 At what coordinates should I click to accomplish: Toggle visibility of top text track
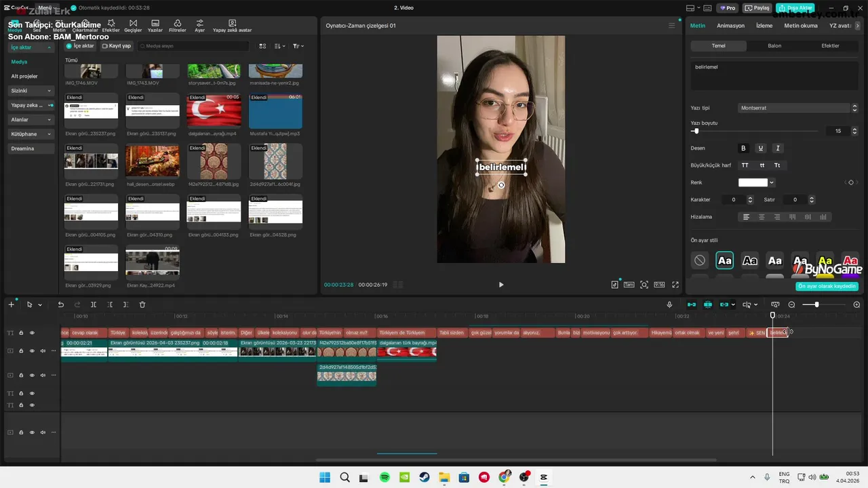(x=32, y=333)
